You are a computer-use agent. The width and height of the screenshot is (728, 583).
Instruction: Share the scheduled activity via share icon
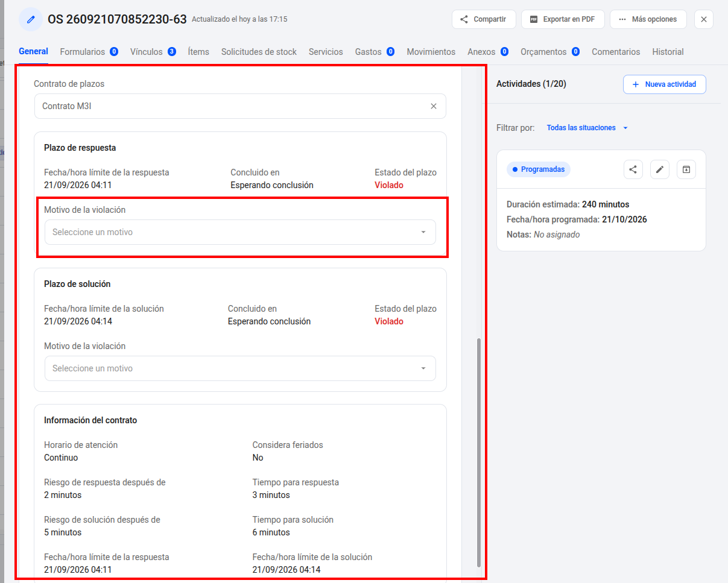(x=633, y=169)
